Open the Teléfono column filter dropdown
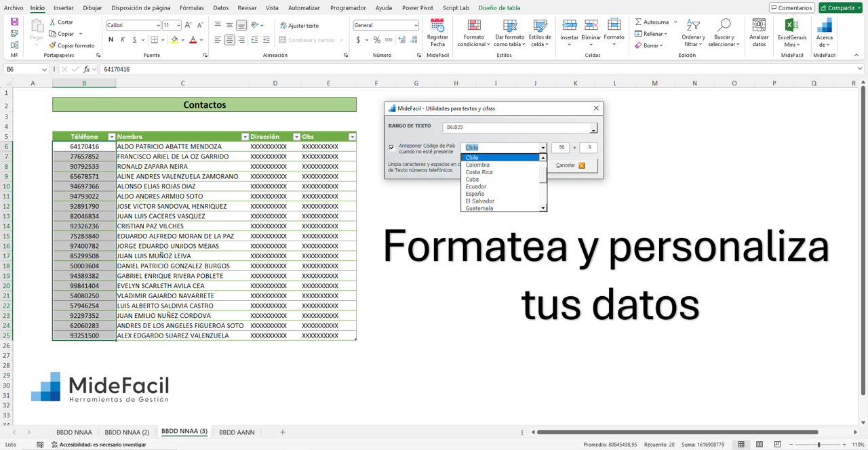This screenshot has height=450, width=868. [x=112, y=137]
